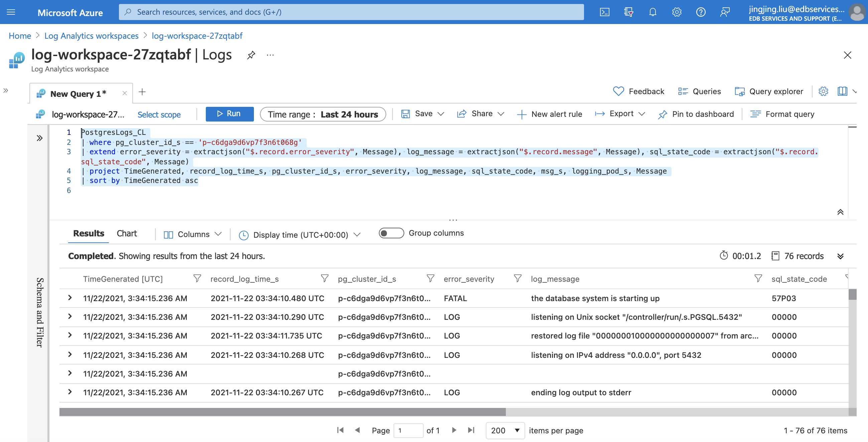
Task: Expand the book icon dropdown chevron
Action: coord(855,91)
